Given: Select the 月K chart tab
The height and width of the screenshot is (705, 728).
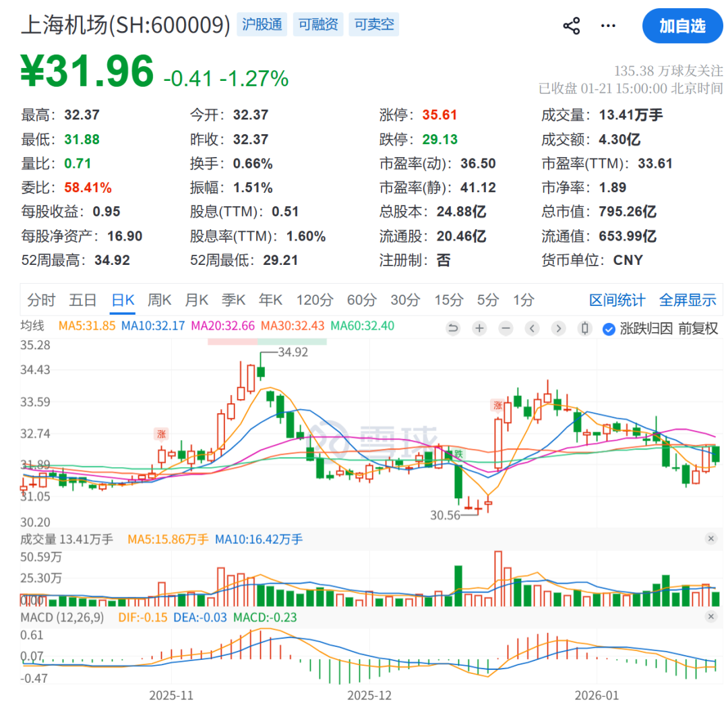Looking at the screenshot, I should [196, 300].
